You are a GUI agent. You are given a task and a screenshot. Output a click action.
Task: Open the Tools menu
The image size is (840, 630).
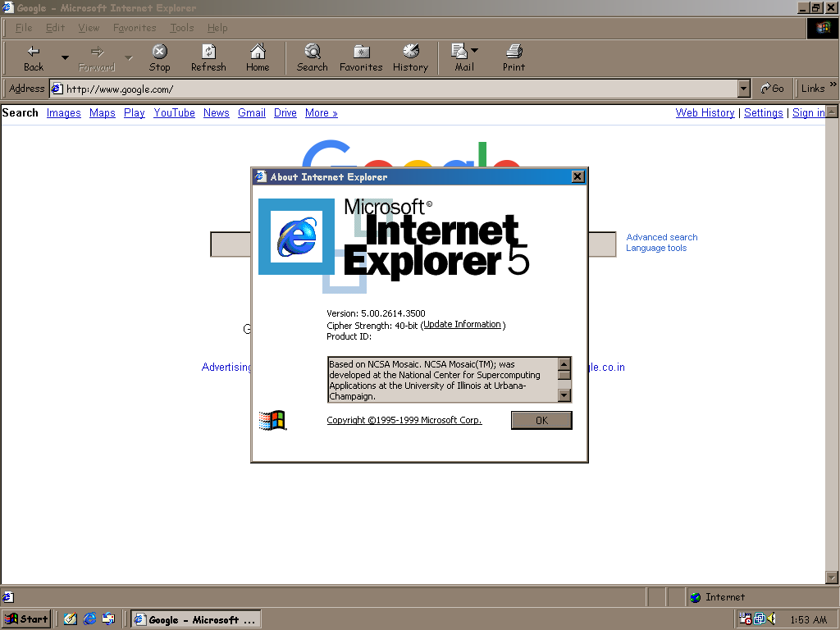click(181, 28)
